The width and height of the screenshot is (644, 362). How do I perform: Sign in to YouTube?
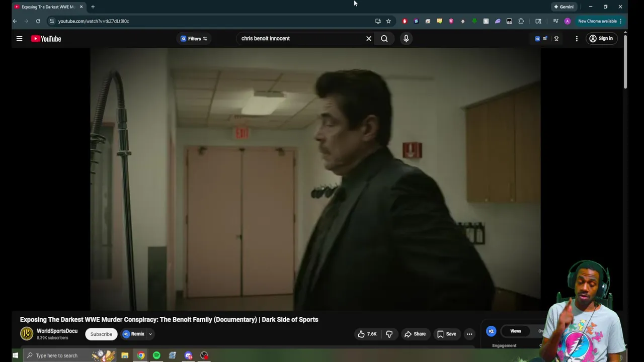pos(601,39)
